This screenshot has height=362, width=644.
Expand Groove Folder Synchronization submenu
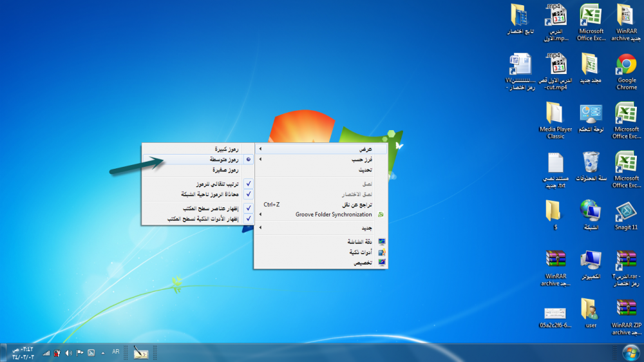322,214
